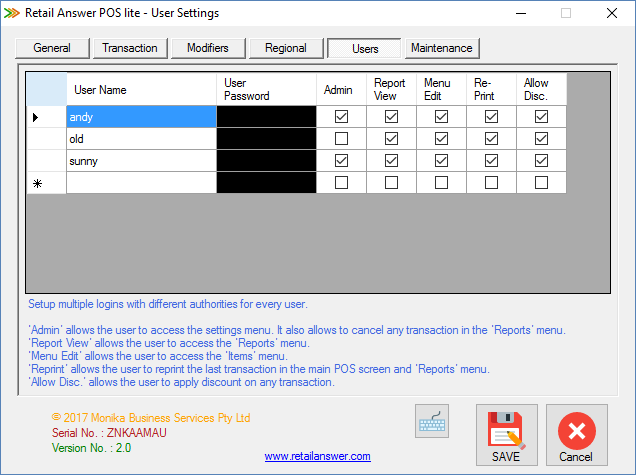Click the password cell in the new row

[x=266, y=183]
